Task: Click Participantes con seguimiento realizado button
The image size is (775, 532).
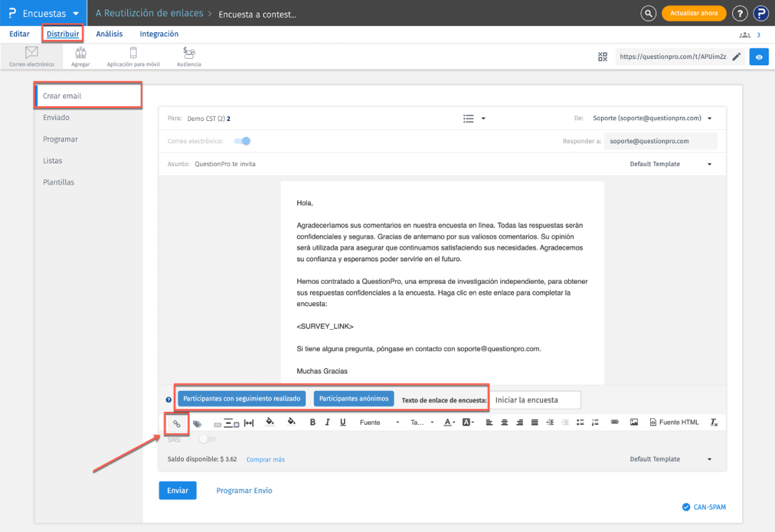Action: [242, 398]
